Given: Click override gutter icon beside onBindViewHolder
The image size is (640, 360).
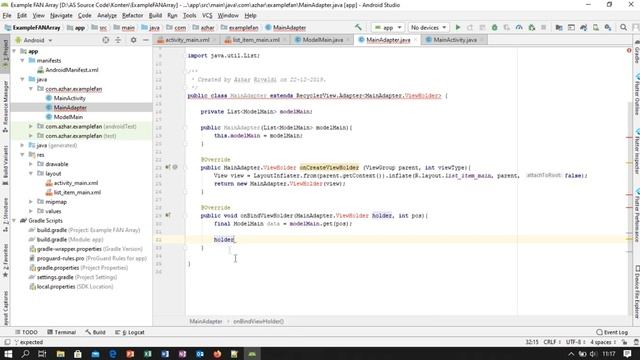Looking at the screenshot, I should (x=168, y=215).
